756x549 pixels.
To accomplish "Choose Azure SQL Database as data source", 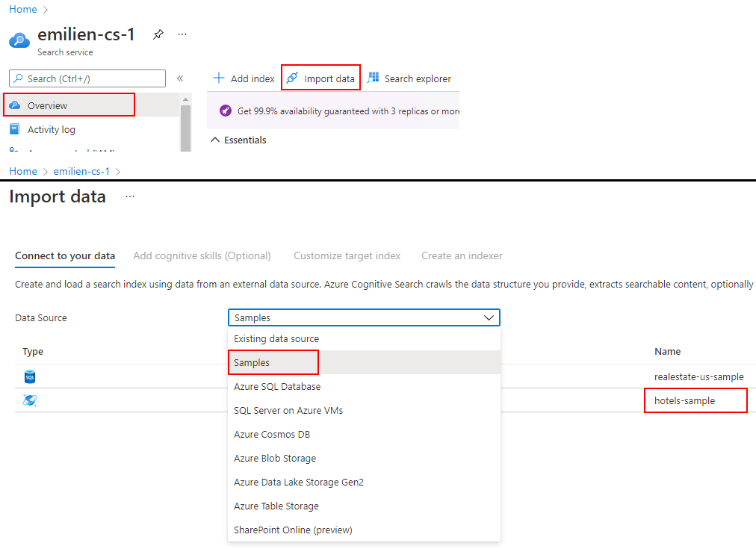I will pyautogui.click(x=364, y=387).
